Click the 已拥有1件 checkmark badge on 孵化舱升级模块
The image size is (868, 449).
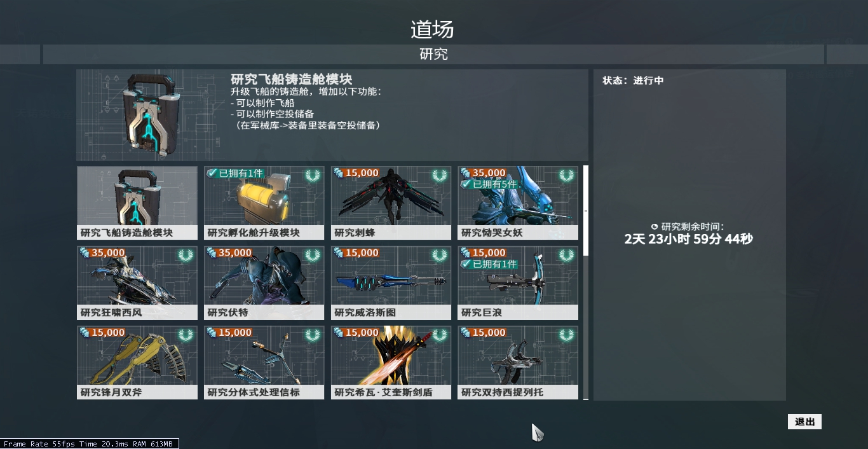[x=234, y=173]
